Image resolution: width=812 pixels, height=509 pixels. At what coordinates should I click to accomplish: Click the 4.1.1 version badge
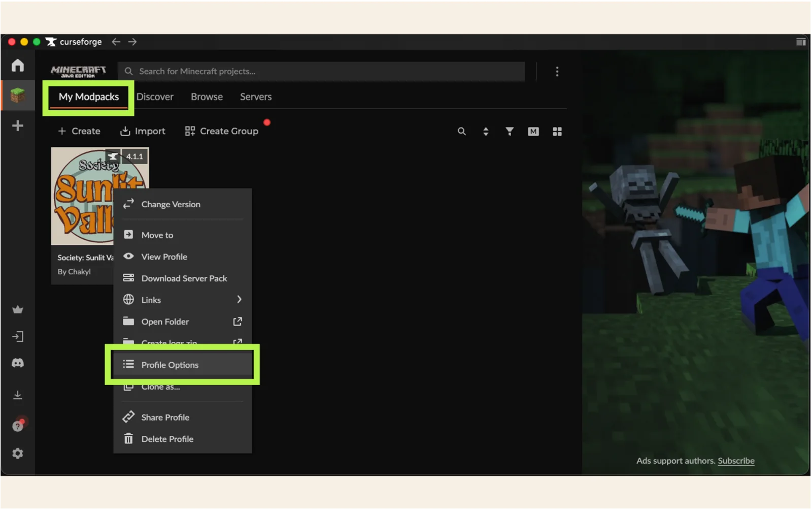[134, 156]
